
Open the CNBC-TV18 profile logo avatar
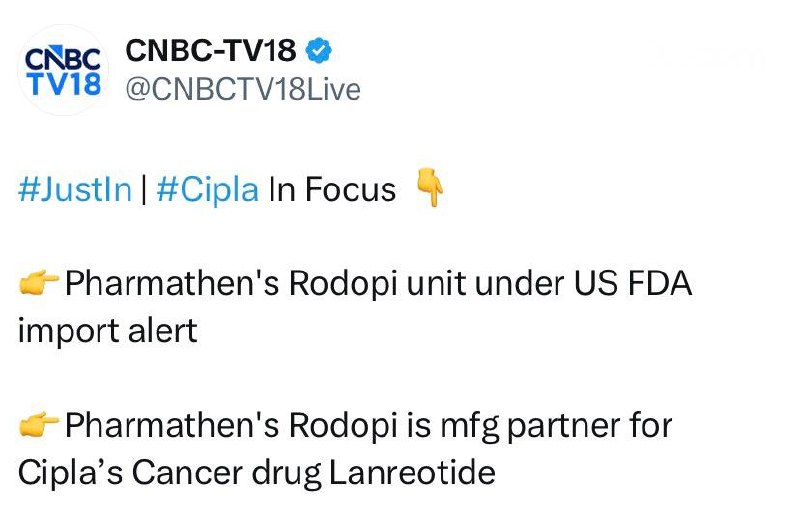(x=60, y=69)
